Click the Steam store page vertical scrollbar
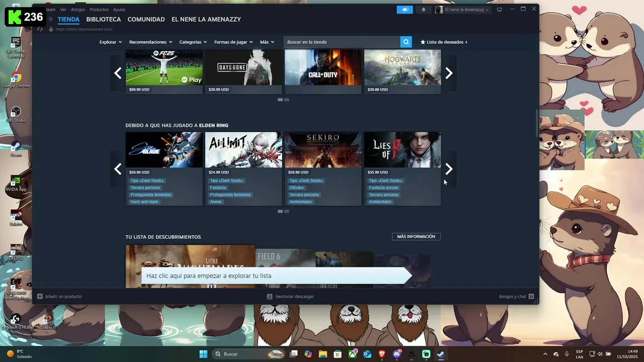 coord(537,123)
